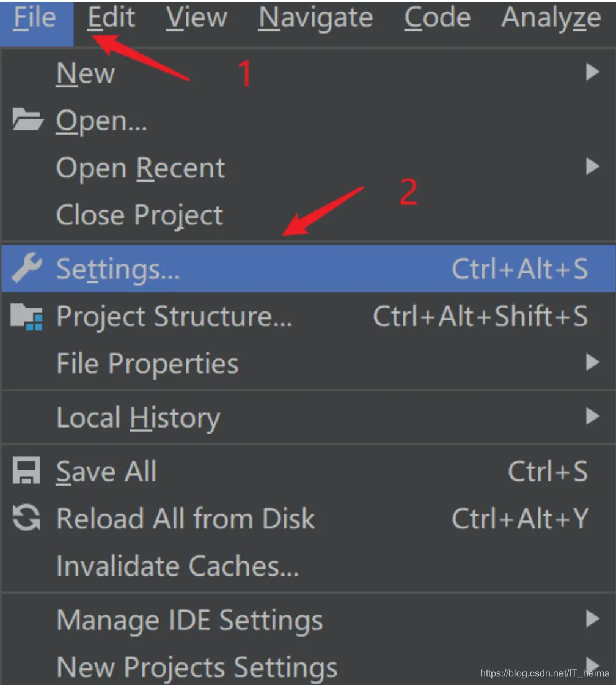Expand the File Properties submenu arrow

(592, 363)
